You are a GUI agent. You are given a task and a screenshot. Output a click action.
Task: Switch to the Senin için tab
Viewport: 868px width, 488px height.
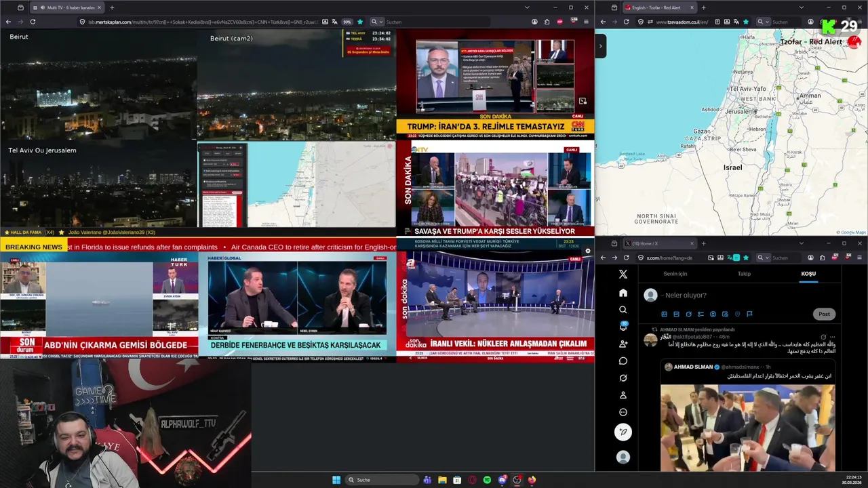click(x=675, y=274)
